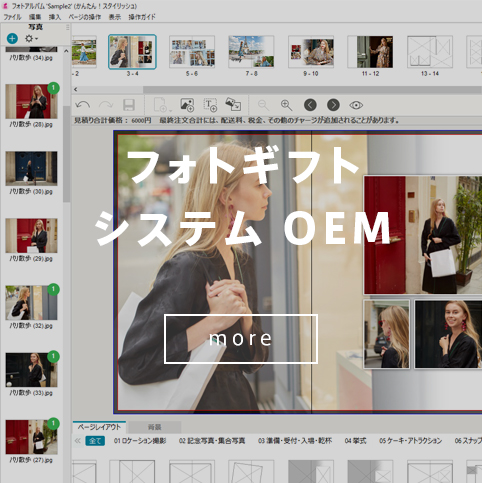The image size is (482, 483).
Task: Select the 01 ロケーション撮影 category
Action: [140, 441]
